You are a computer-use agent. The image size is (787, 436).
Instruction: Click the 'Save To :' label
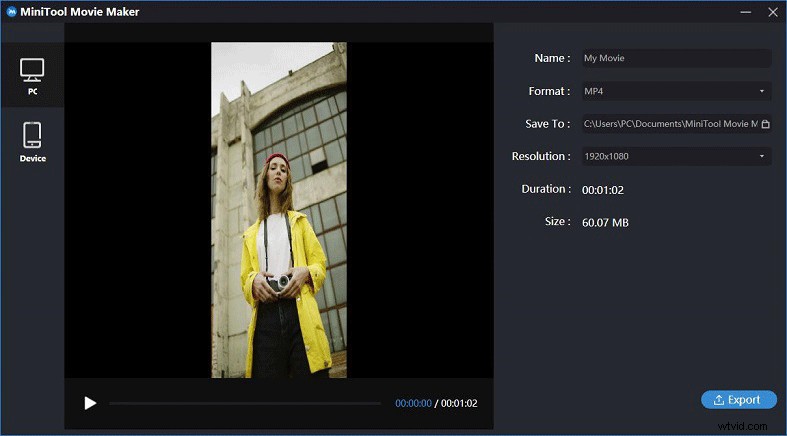click(548, 123)
